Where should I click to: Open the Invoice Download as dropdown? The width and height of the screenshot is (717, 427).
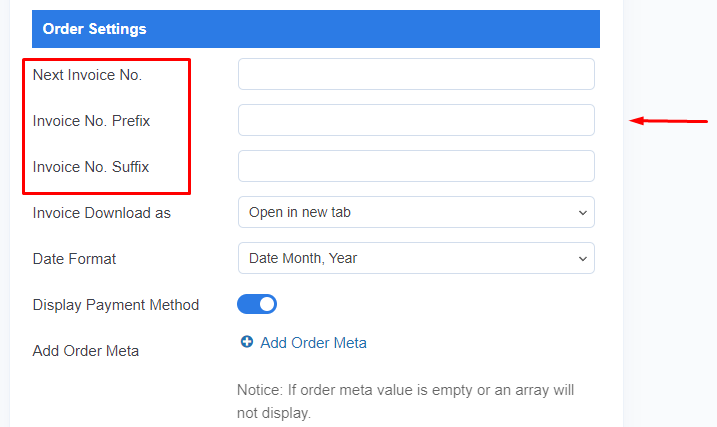(416, 212)
